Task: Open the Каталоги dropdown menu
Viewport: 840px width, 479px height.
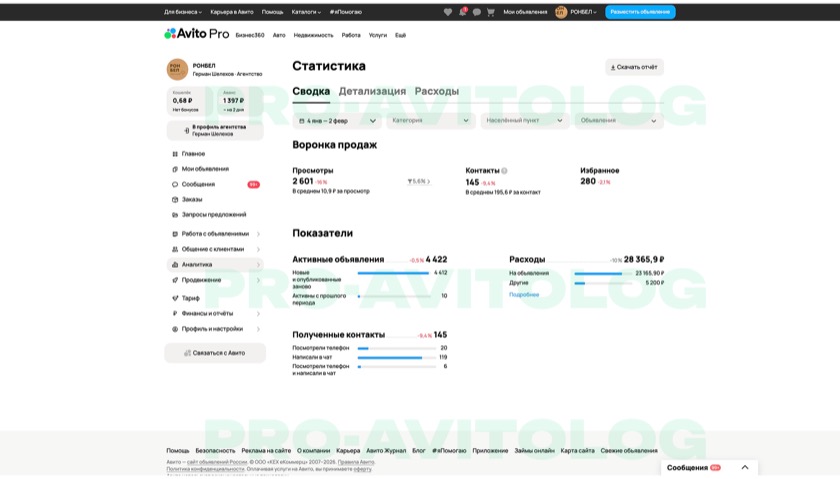Action: (x=306, y=12)
